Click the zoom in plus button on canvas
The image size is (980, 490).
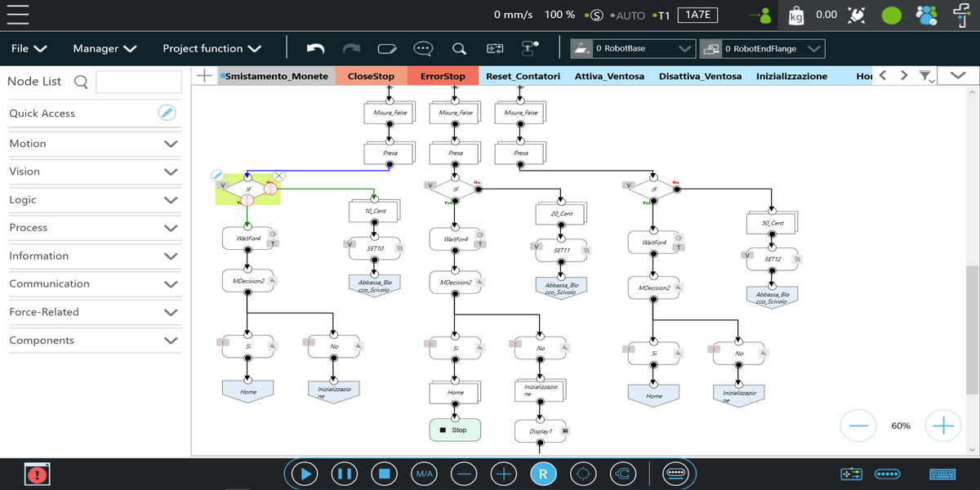[x=943, y=425]
